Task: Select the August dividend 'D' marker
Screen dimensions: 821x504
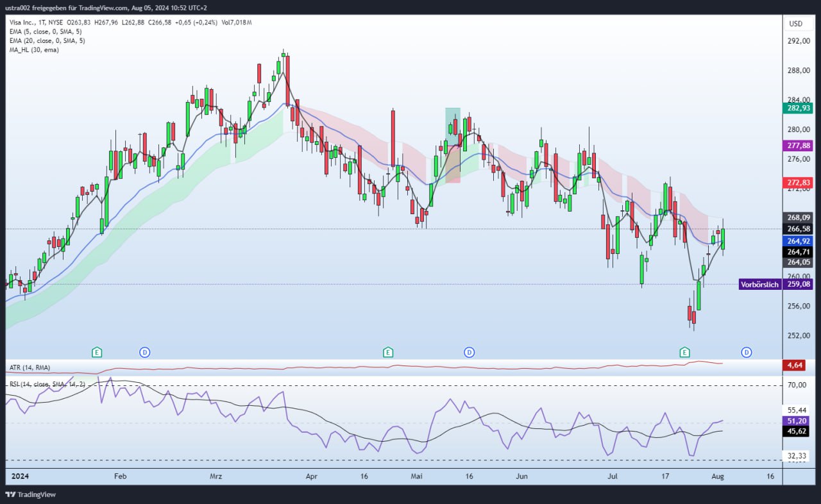Action: click(x=747, y=352)
